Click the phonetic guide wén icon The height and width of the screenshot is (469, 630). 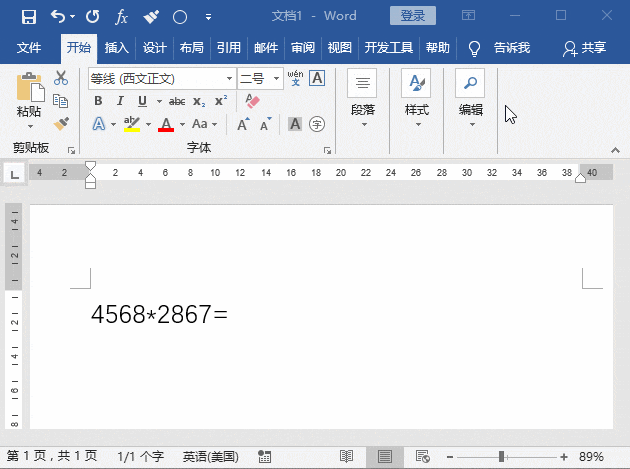(295, 78)
